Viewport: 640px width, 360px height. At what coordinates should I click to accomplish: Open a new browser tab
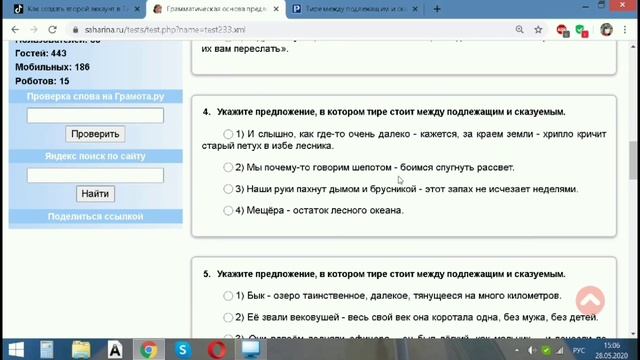[x=437, y=9]
